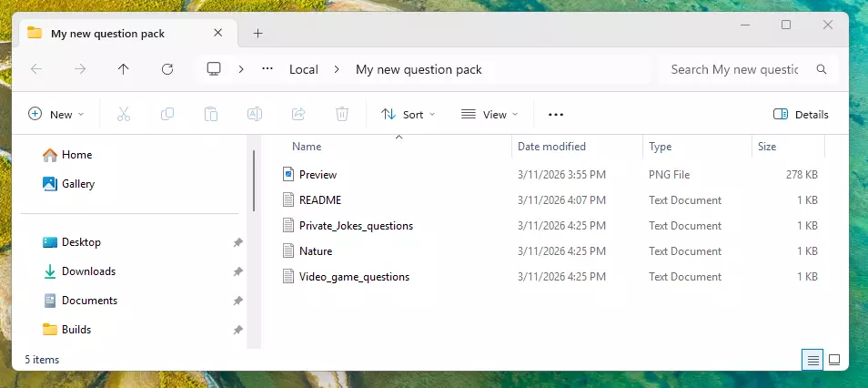This screenshot has height=388, width=868.
Task: Click the Rename icon in toolbar
Action: click(x=255, y=114)
